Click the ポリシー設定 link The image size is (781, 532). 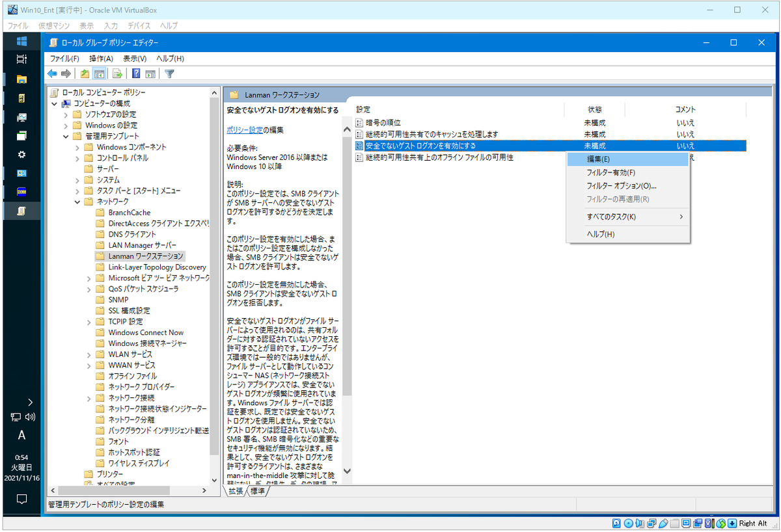point(245,130)
